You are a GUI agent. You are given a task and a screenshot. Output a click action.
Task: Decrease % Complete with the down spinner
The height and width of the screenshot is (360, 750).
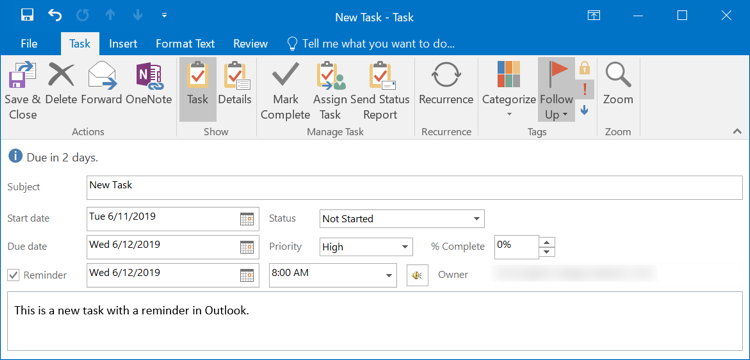click(547, 252)
